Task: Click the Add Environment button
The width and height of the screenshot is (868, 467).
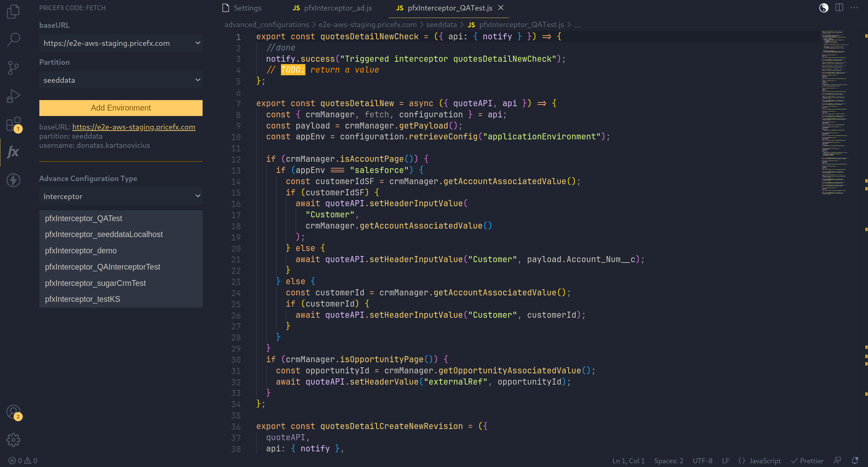Action: pos(121,108)
